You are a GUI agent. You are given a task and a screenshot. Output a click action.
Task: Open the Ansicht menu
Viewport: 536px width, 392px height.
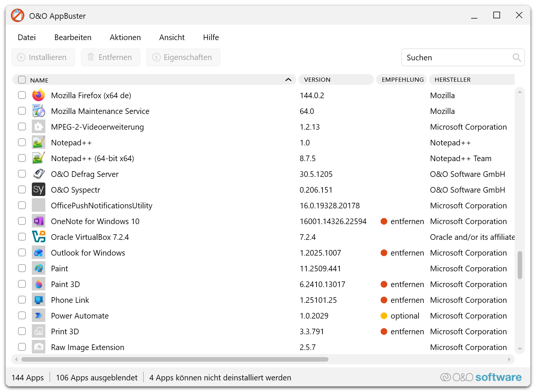(x=172, y=37)
